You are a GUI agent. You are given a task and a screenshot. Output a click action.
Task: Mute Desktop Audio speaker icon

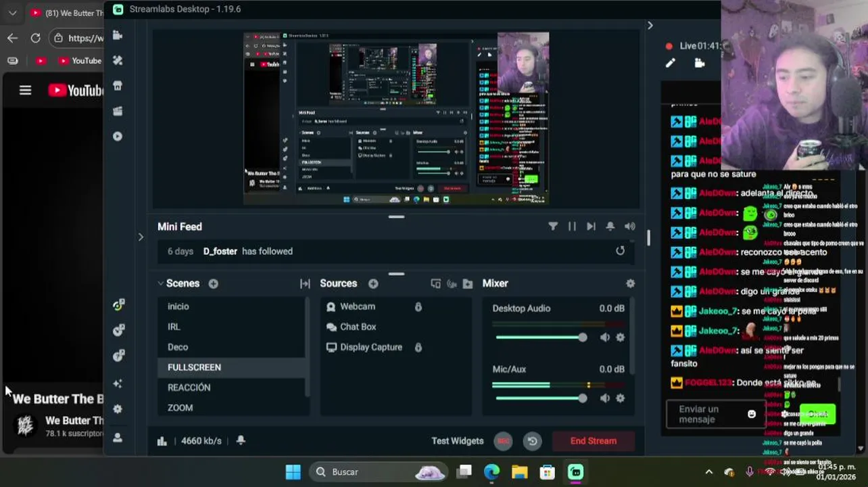coord(605,338)
